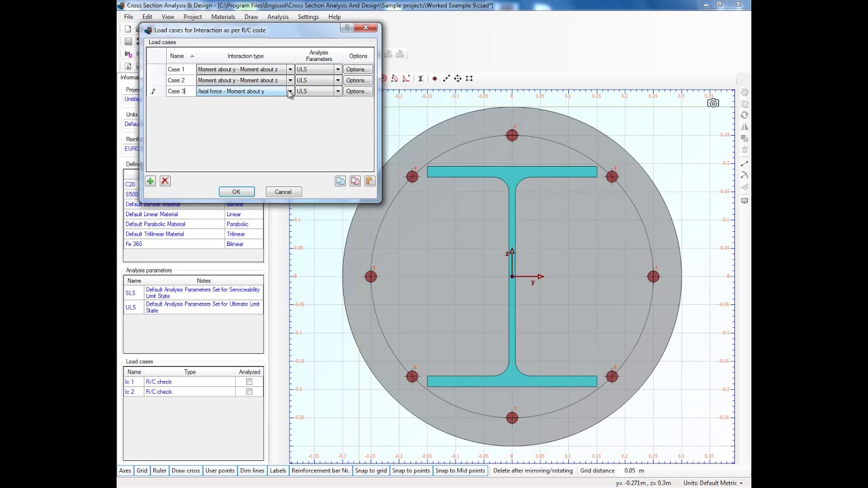
Task: Click OK in the Load cases dialog
Action: coord(236,192)
